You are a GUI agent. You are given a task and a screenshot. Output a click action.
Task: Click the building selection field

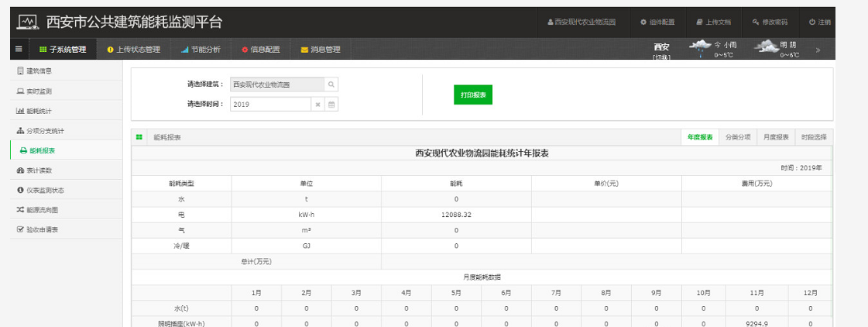pyautogui.click(x=277, y=84)
